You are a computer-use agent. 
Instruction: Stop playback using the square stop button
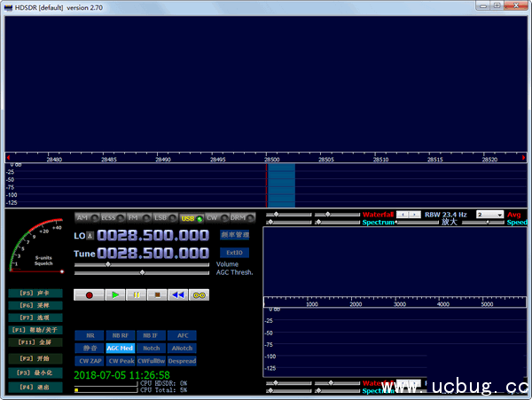pyautogui.click(x=157, y=294)
